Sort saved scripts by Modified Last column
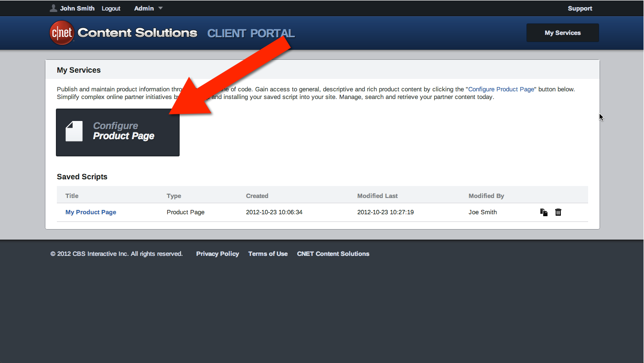 click(x=377, y=196)
